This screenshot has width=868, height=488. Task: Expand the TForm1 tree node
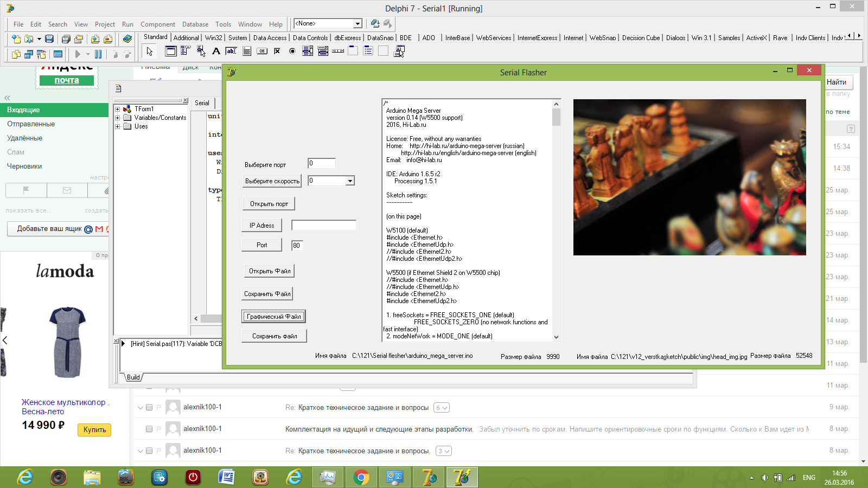pyautogui.click(x=117, y=109)
